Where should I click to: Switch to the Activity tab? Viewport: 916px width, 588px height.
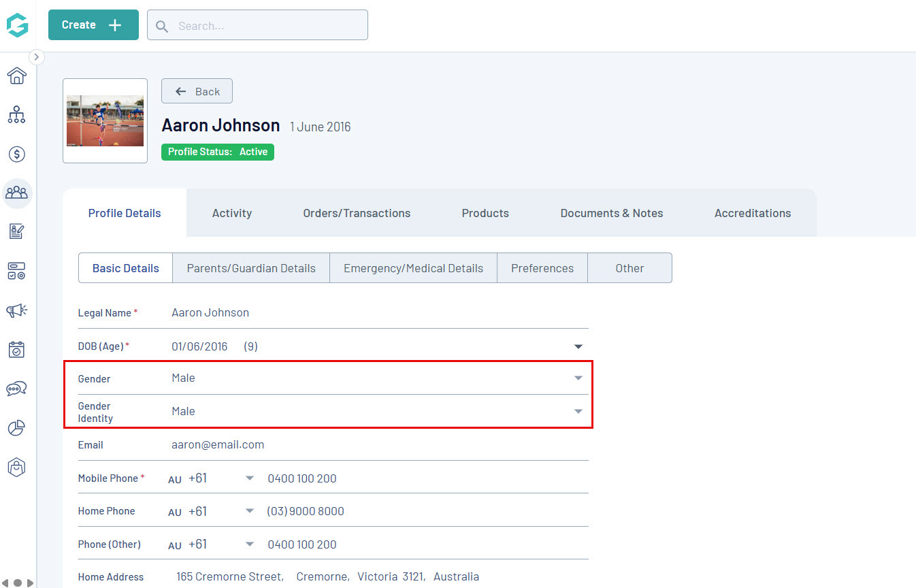point(232,213)
